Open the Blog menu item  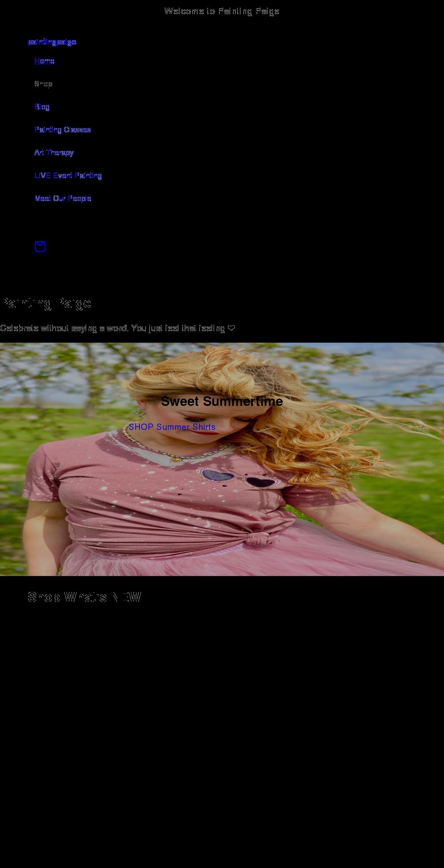pos(42,107)
